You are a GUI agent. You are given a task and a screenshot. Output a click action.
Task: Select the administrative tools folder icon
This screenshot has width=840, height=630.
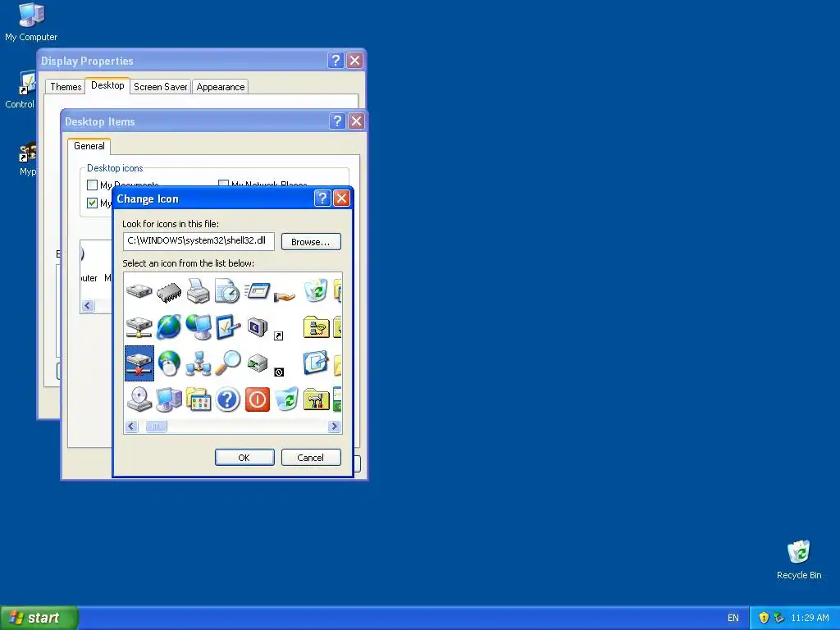[x=316, y=399]
